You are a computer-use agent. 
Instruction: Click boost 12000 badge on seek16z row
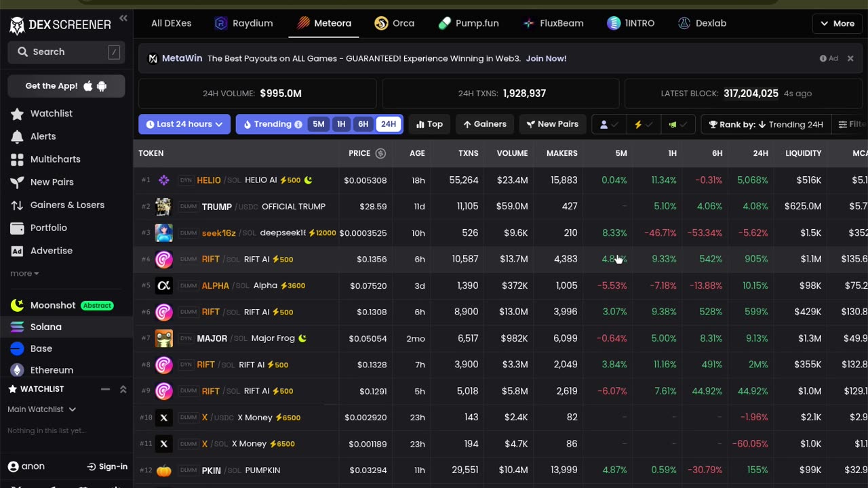pyautogui.click(x=322, y=233)
